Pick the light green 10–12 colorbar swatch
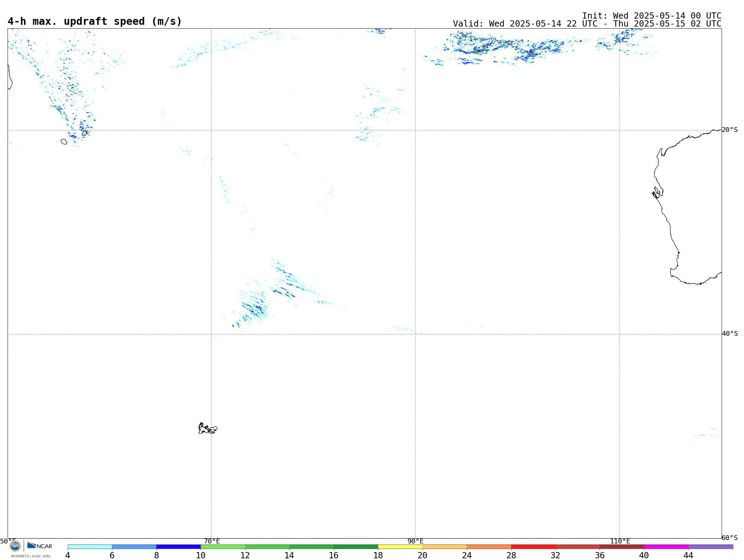The image size is (744, 560). [x=223, y=547]
